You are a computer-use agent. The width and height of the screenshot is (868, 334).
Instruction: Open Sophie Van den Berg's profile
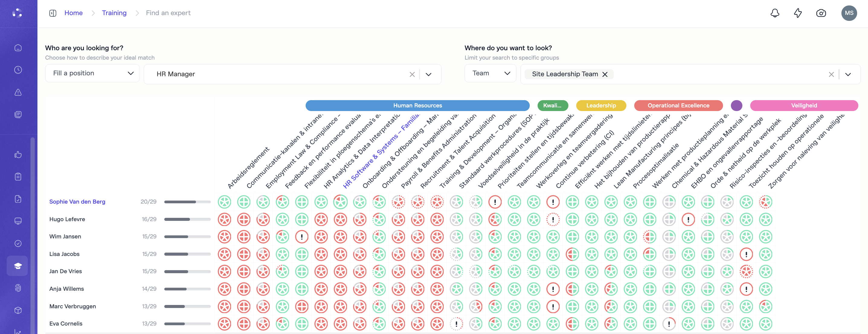[x=77, y=201]
